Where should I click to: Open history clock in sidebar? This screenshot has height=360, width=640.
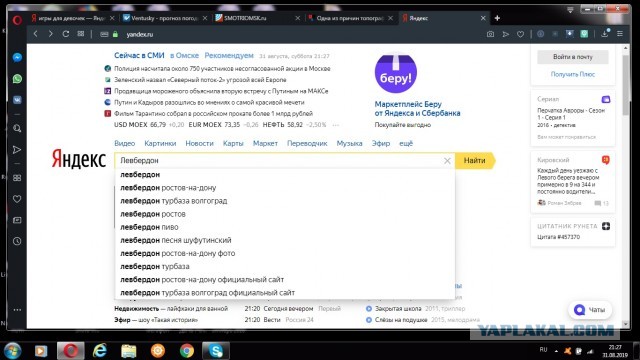[17, 241]
